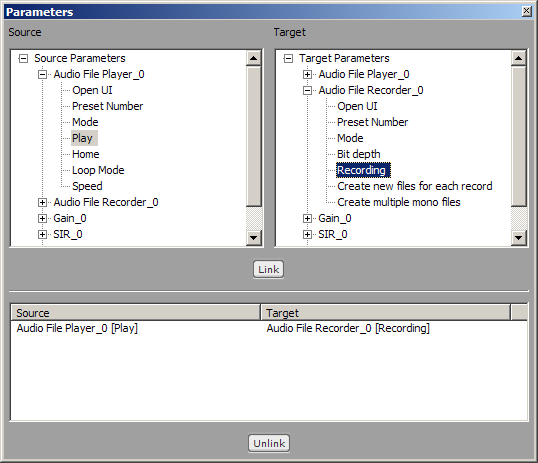Screen dimensions: 538x463
Task: Click the Unlink button
Action: click(269, 443)
